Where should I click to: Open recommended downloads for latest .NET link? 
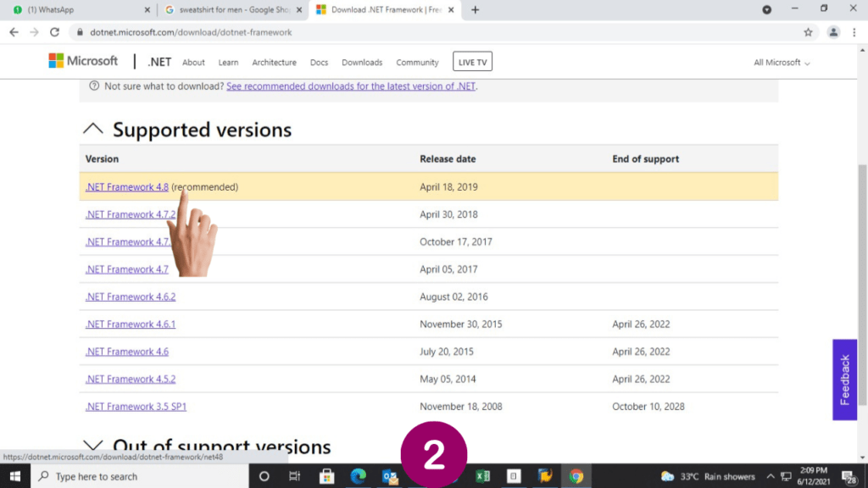click(x=350, y=86)
